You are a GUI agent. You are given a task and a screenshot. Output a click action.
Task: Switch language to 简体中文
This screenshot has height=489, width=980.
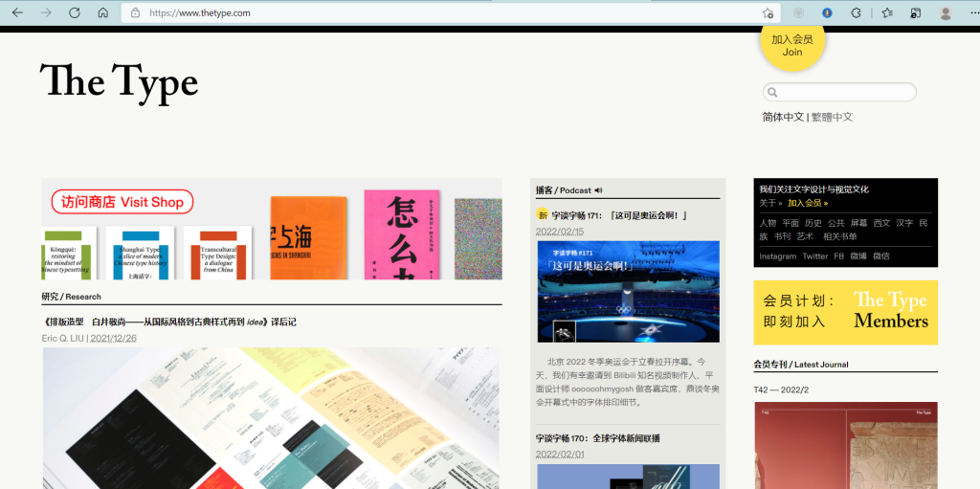[783, 117]
